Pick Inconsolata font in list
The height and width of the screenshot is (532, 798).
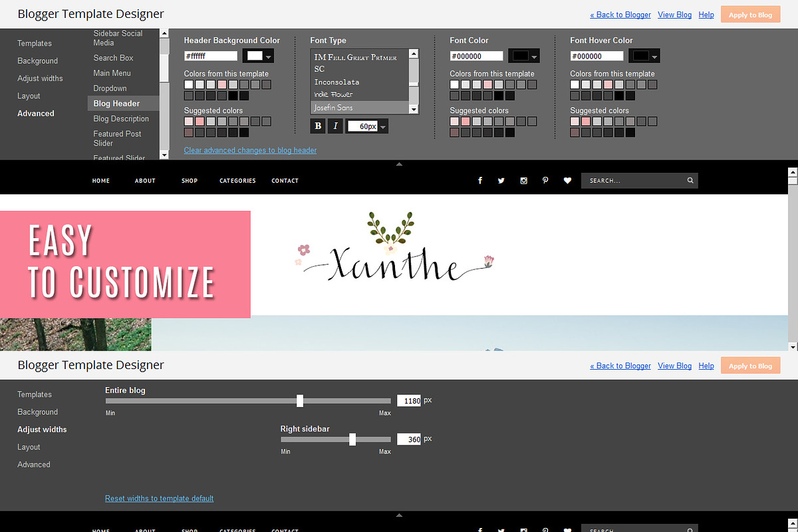[360, 82]
